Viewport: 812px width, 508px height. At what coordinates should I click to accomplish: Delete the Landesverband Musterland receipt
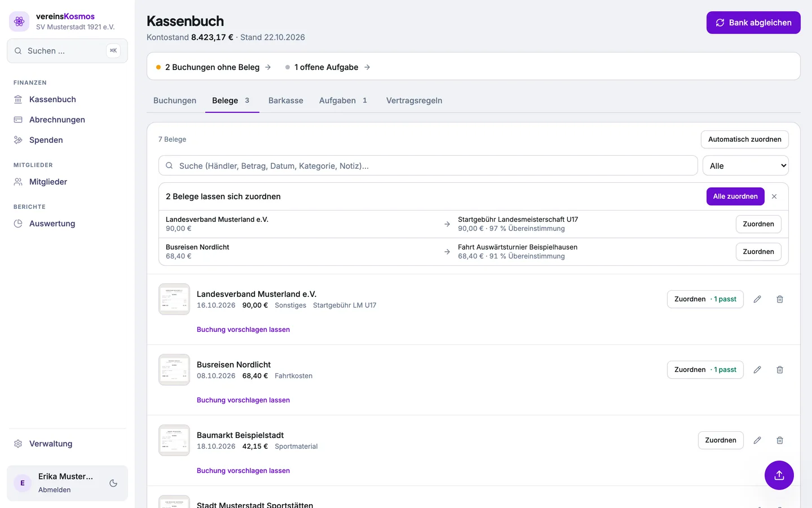(x=780, y=299)
